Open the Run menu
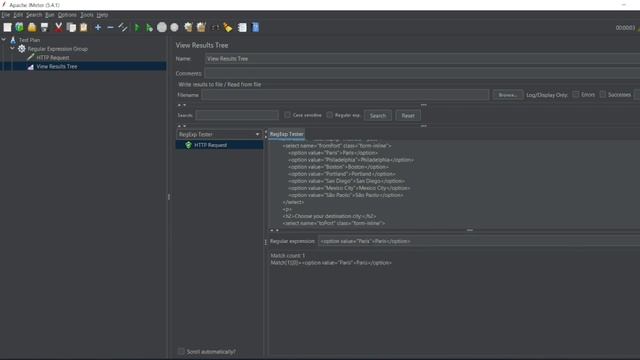This screenshot has height=360, width=640. click(49, 15)
